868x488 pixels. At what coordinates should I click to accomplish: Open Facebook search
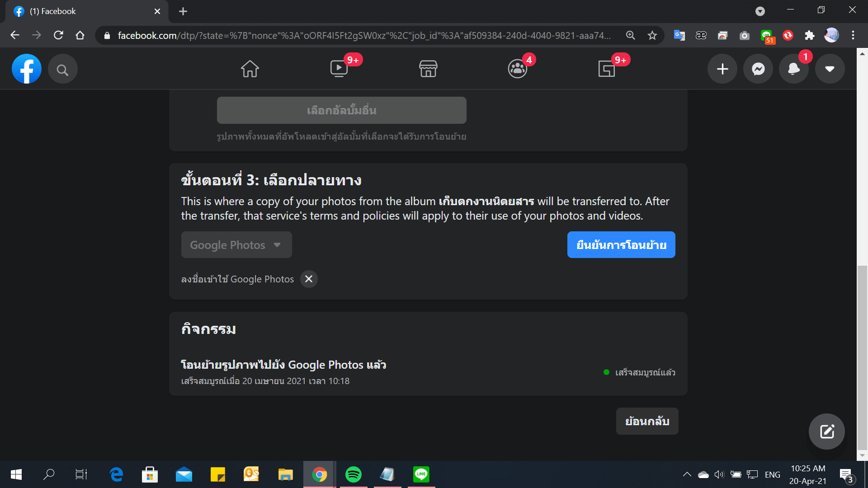(62, 69)
